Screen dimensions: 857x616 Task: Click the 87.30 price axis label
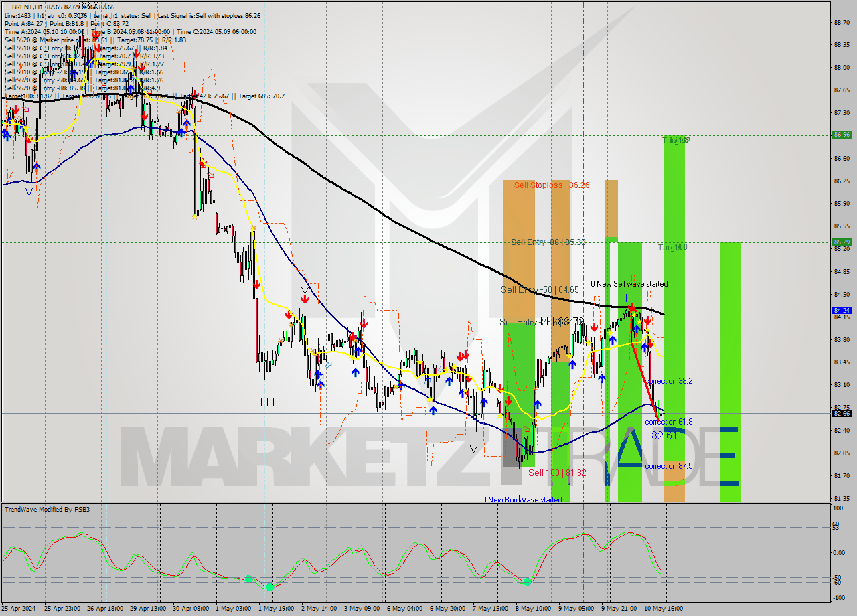click(842, 112)
